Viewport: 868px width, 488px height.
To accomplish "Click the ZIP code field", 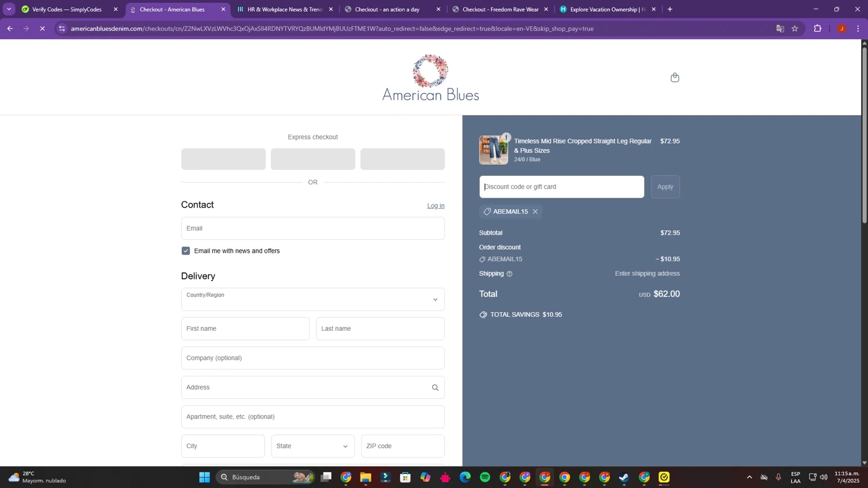I will pyautogui.click(x=403, y=446).
